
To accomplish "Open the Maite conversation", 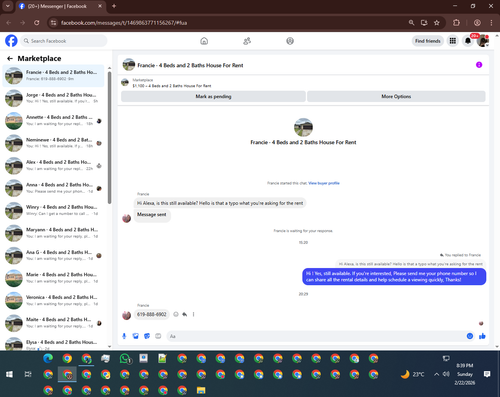I will click(x=53, y=323).
